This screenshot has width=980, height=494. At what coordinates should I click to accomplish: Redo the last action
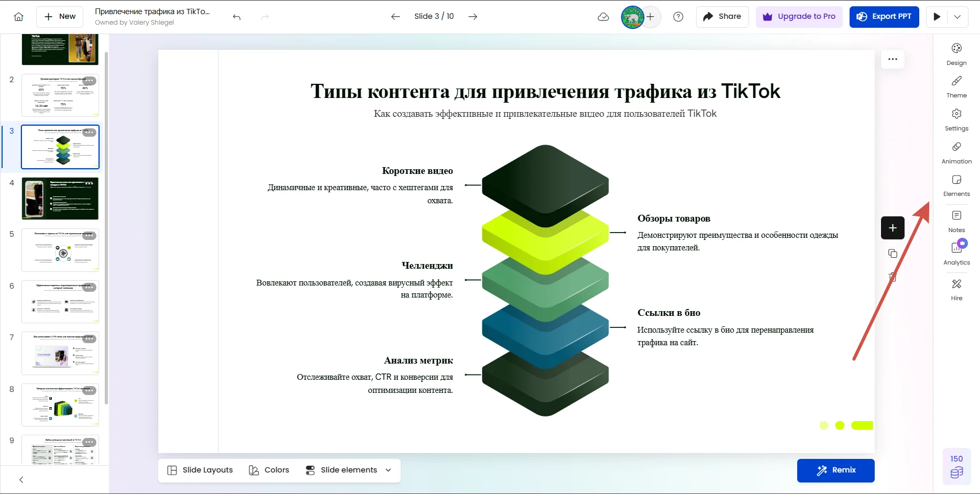click(x=265, y=17)
